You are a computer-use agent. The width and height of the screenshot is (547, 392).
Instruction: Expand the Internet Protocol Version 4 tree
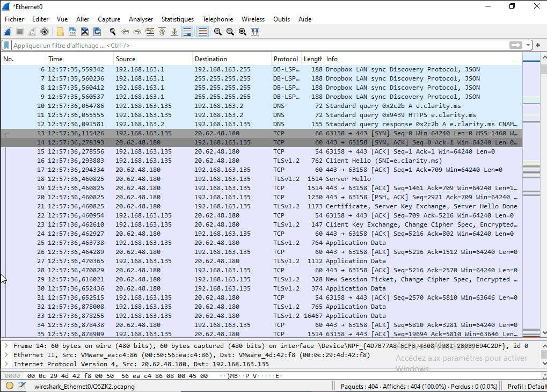6,364
